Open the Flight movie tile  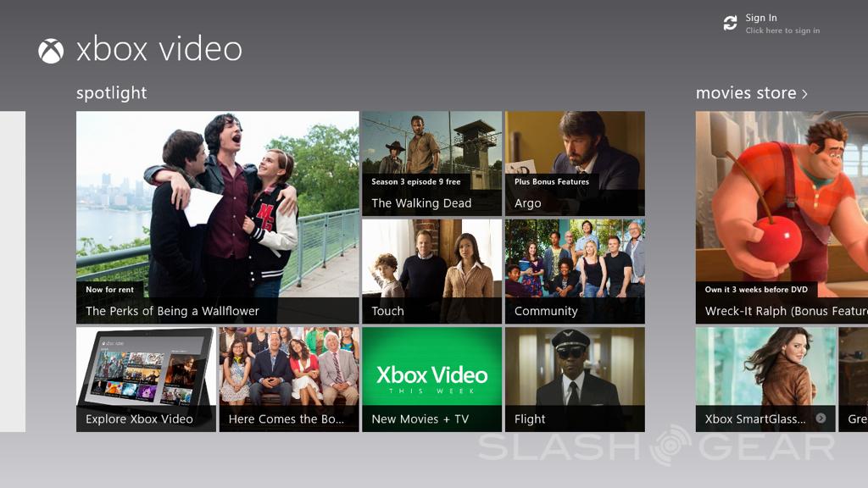click(x=575, y=379)
